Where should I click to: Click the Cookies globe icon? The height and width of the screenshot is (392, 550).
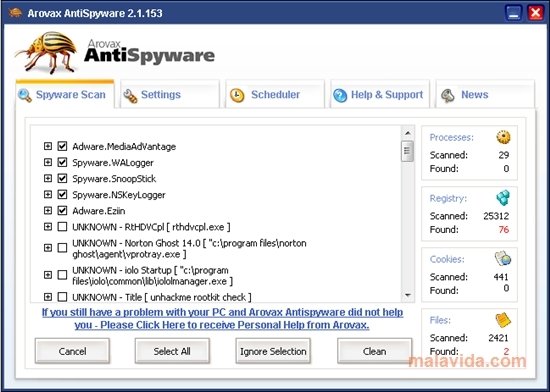point(503,259)
